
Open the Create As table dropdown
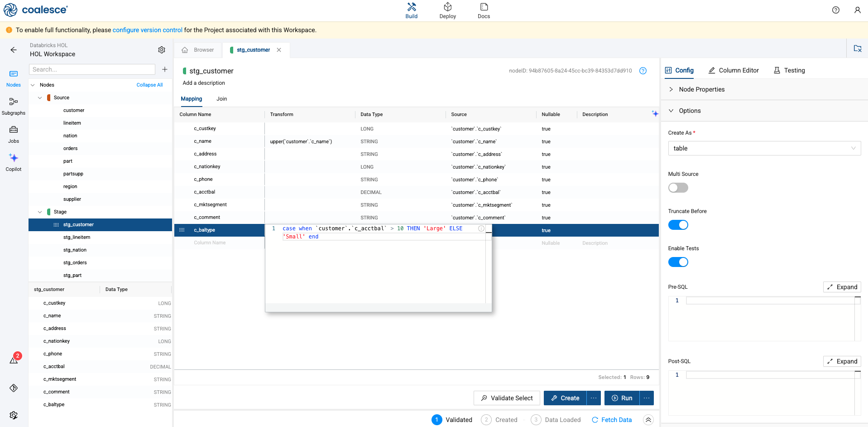[764, 148]
